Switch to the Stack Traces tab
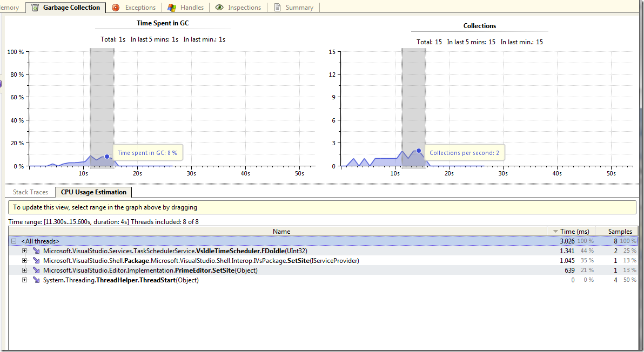This screenshot has width=644, height=352. pos(30,192)
